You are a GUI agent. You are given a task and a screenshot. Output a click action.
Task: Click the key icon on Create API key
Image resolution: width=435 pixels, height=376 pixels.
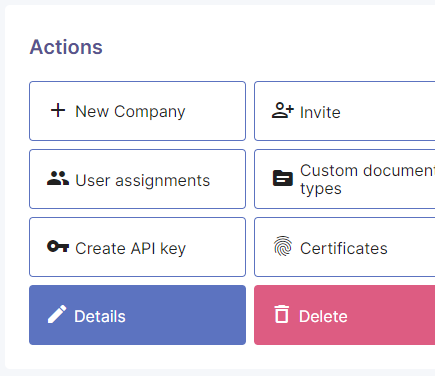(58, 247)
